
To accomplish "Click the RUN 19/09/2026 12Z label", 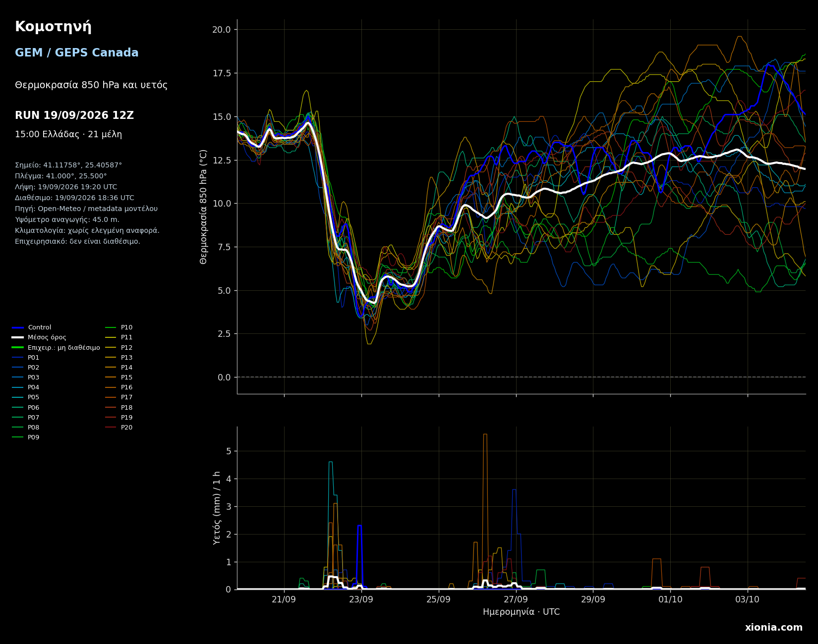I will (74, 115).
